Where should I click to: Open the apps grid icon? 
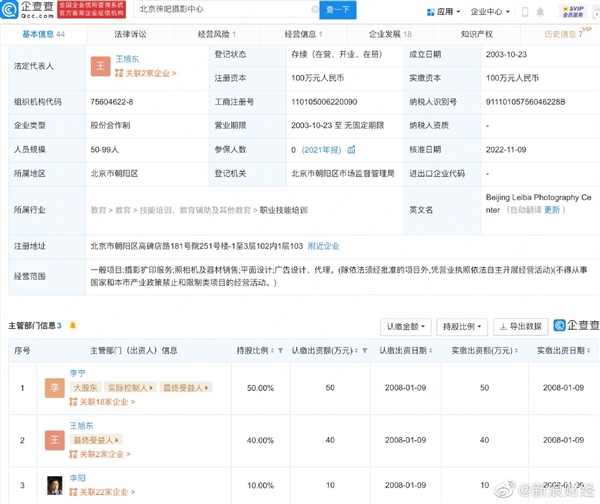430,12
